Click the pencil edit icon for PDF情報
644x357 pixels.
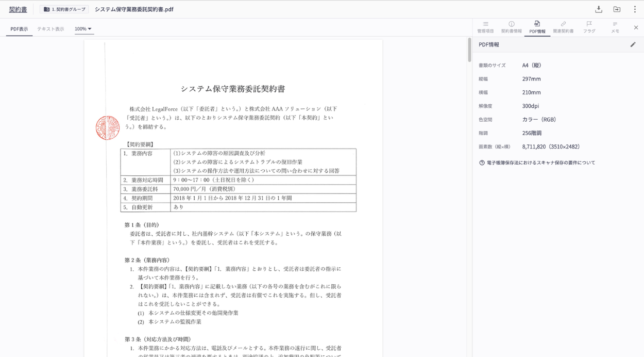[633, 44]
